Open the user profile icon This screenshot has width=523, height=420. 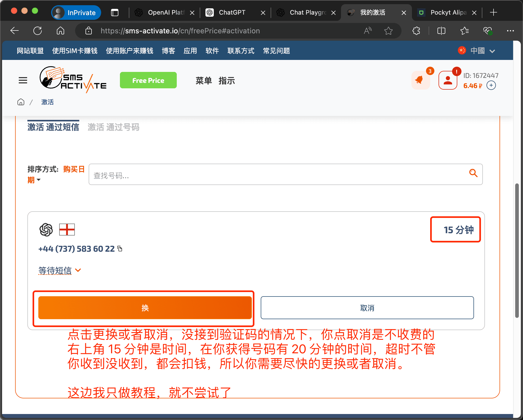tap(448, 80)
